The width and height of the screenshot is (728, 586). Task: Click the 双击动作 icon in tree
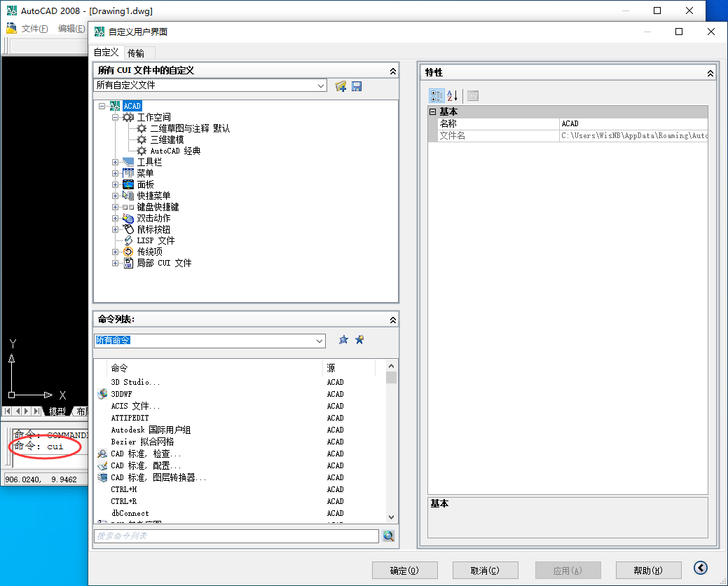(128, 218)
